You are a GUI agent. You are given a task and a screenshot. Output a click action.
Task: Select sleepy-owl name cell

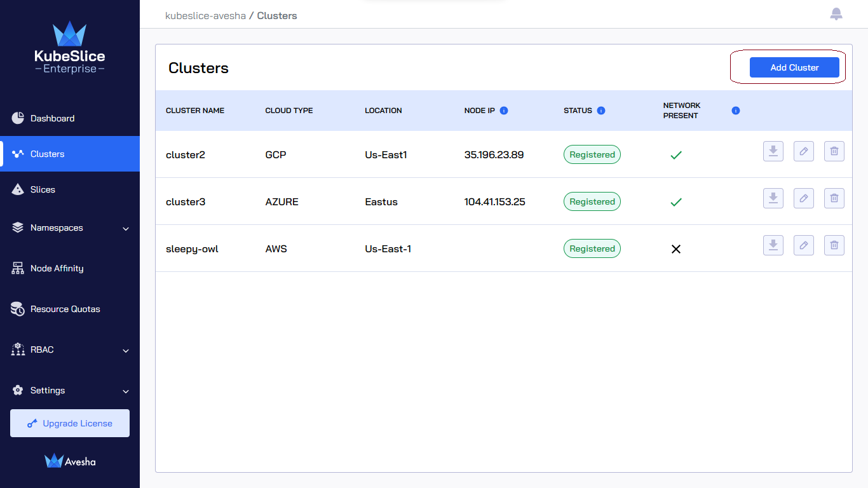tap(192, 249)
